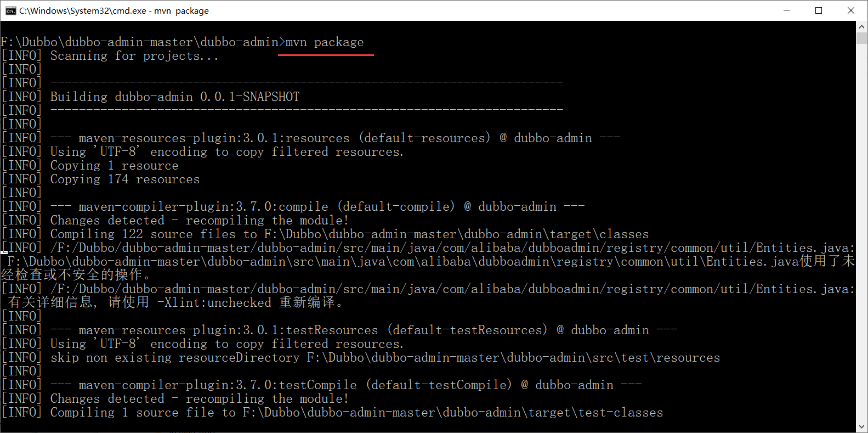Image resolution: width=868 pixels, height=433 pixels.
Task: Click the cmd.exe icon in title bar
Action: click(10, 10)
